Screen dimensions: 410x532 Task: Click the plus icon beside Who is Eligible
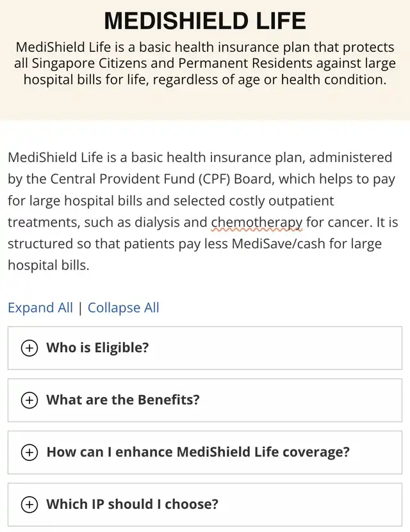click(x=29, y=348)
